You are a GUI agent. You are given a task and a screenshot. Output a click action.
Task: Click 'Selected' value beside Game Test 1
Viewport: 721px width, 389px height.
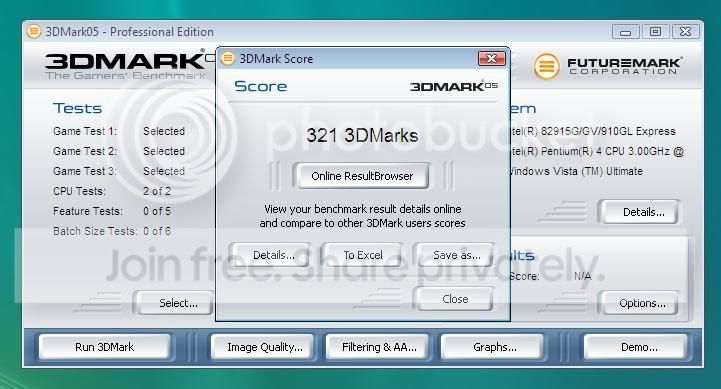pyautogui.click(x=164, y=131)
